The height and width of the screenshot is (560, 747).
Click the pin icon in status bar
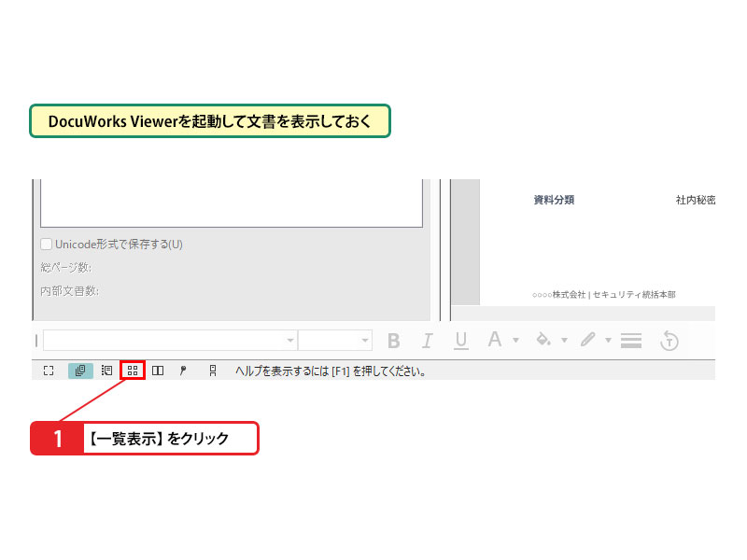click(183, 371)
